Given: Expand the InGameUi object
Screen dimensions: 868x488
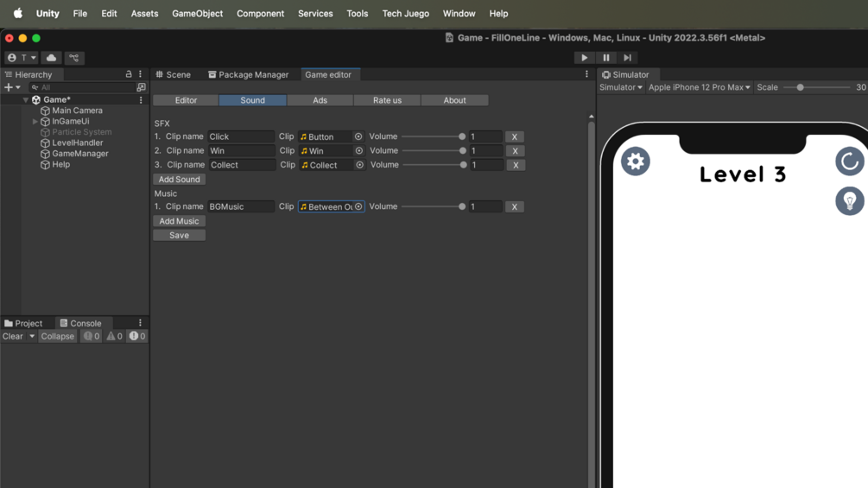Looking at the screenshot, I should tap(35, 121).
